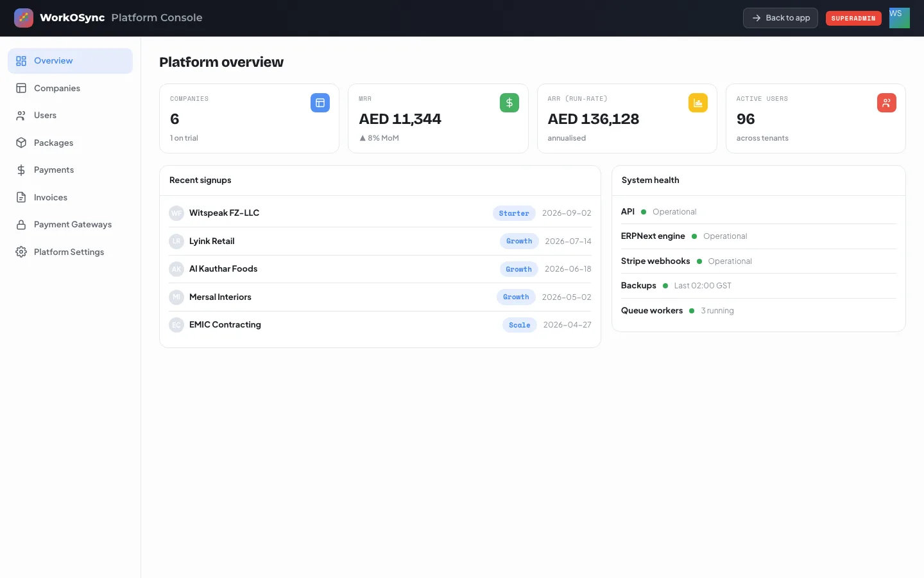Click the System health heading
This screenshot has width=924, height=578.
point(650,180)
